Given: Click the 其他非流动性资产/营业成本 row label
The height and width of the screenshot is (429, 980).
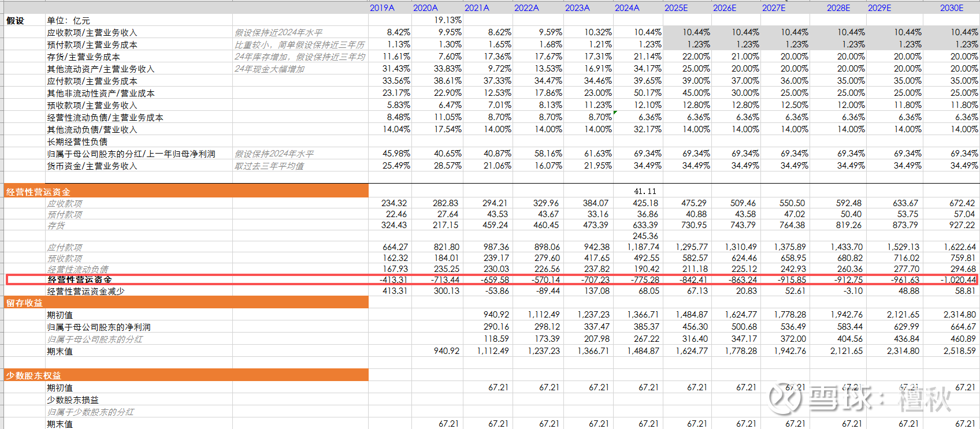Looking at the screenshot, I should coord(101,94).
